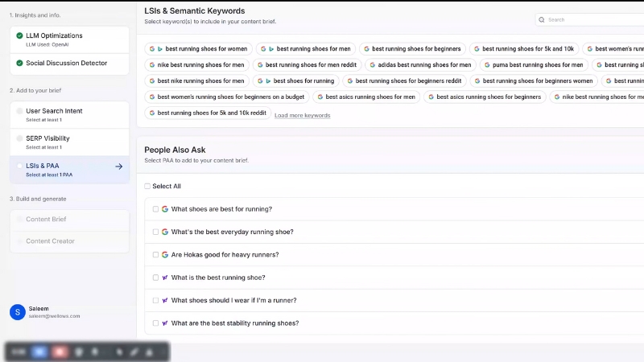
Task: Open LLM Optimizations step
Action: (x=69, y=39)
